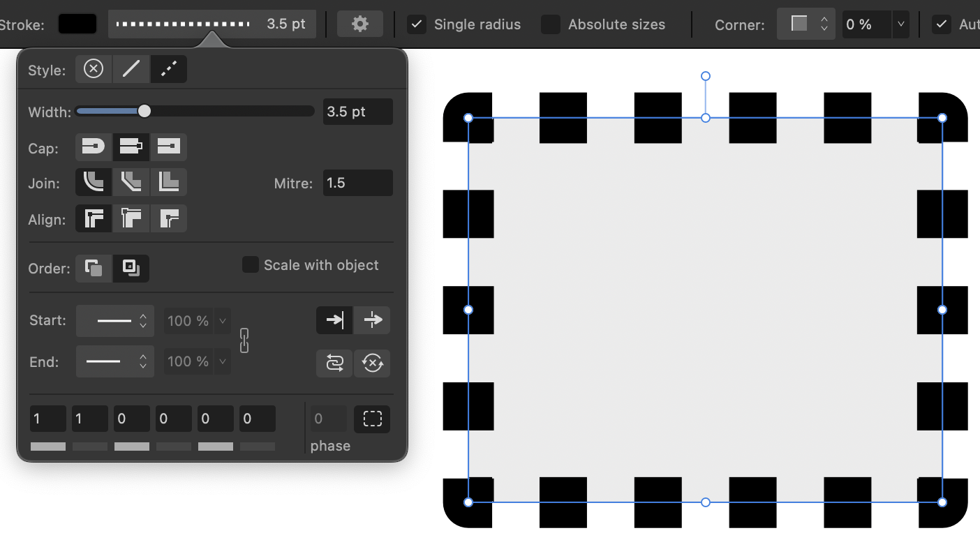
Task: Enable Absolute sizes
Action: point(551,24)
